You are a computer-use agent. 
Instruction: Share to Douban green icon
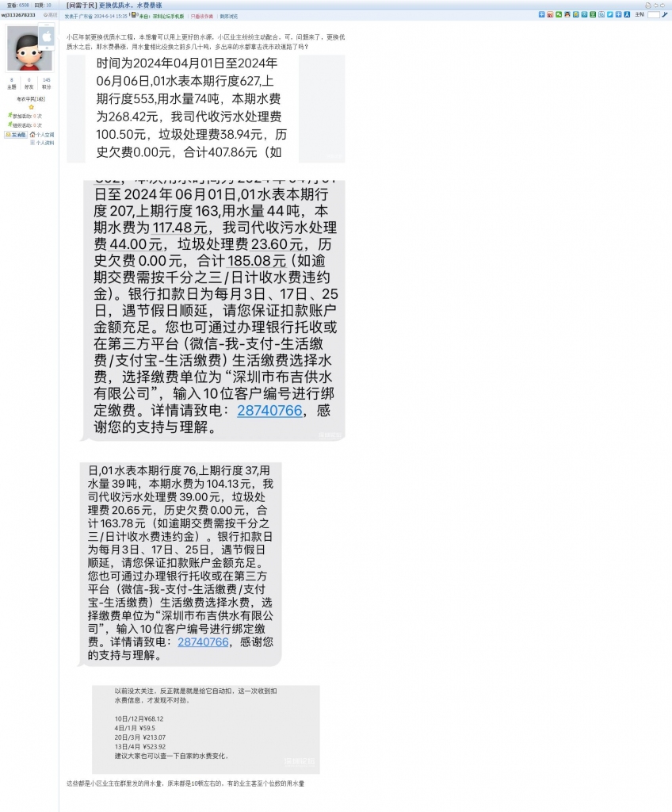coord(593,14)
